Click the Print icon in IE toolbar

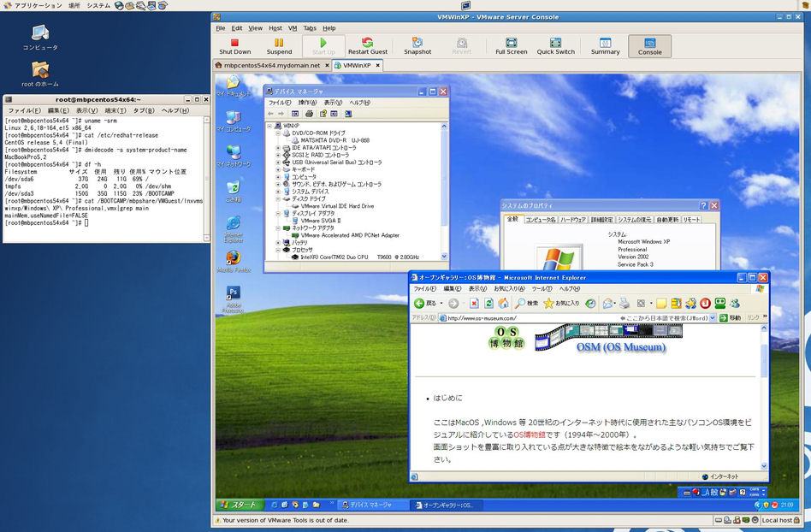625,304
